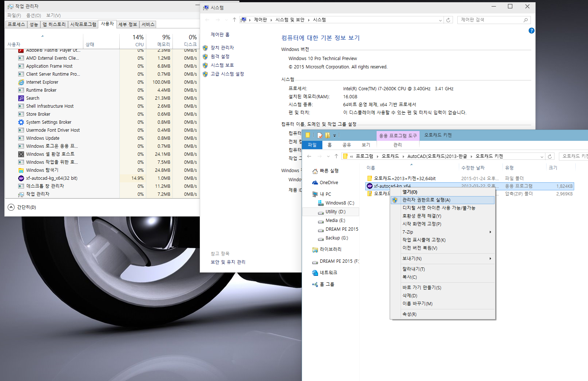Open 파일(F) menu in Task Manager
Viewport: 588px width, 381px height.
[14, 15]
